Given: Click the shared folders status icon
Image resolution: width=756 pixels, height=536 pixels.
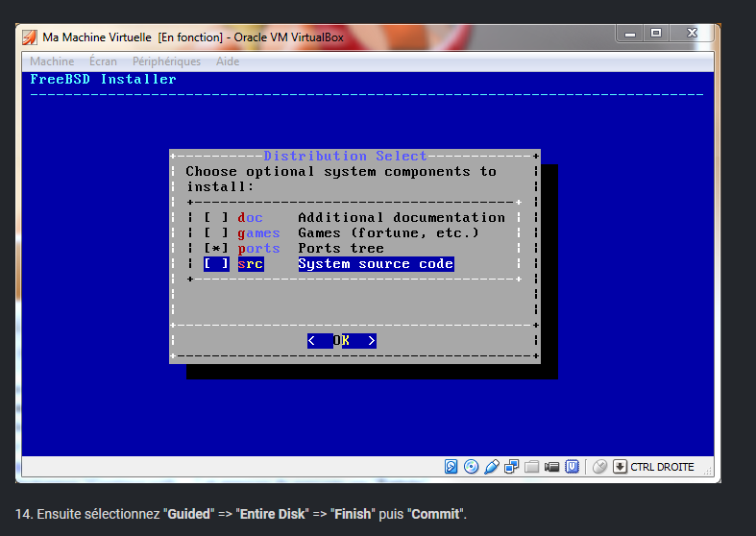Looking at the screenshot, I should (x=531, y=467).
